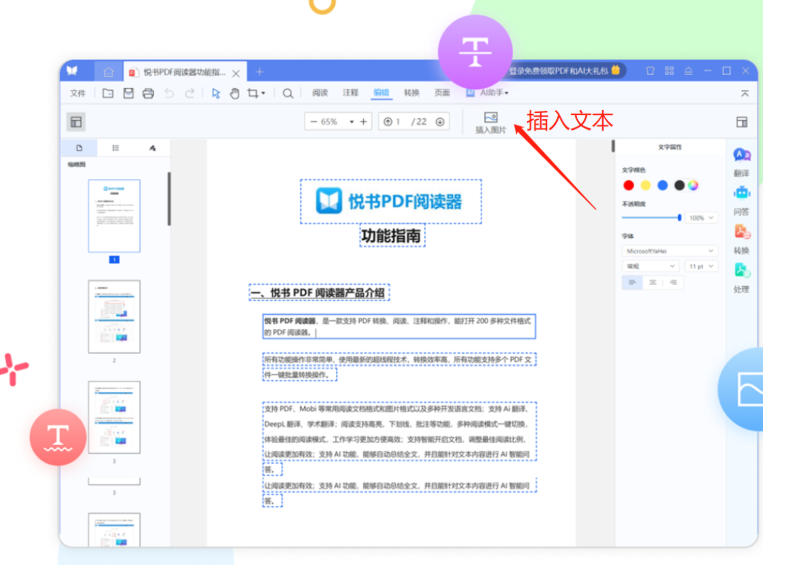789x573 pixels.
Task: Expand the MicrosoftYaHei font dropdown
Action: (669, 251)
